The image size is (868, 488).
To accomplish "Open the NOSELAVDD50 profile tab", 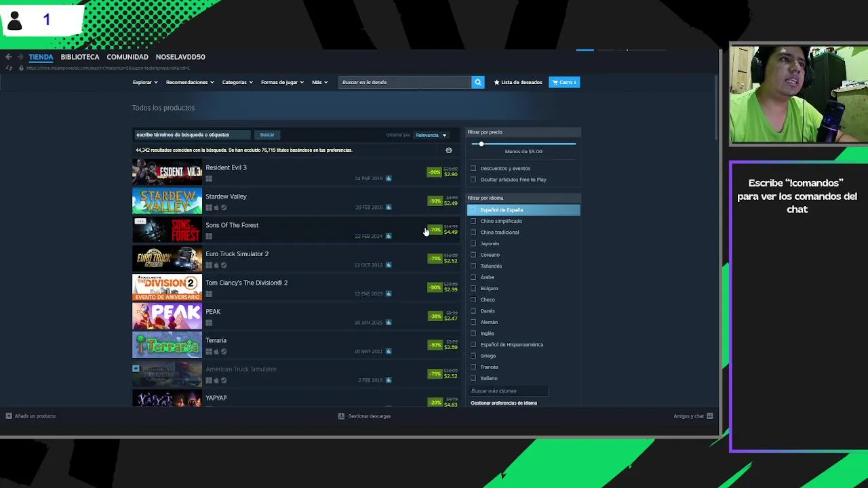I will [x=180, y=57].
